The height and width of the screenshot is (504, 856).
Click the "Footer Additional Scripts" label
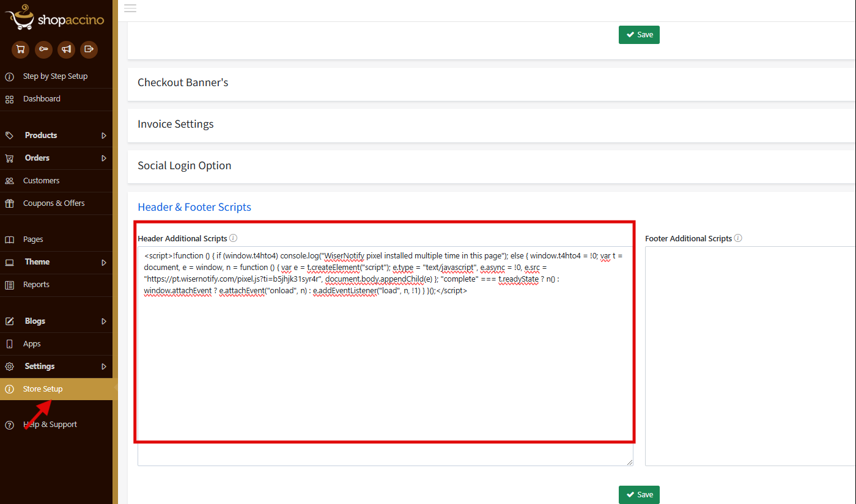tap(688, 239)
